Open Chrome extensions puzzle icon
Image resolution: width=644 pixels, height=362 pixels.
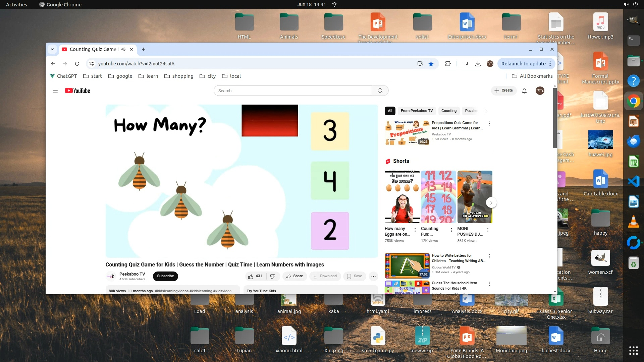448,64
